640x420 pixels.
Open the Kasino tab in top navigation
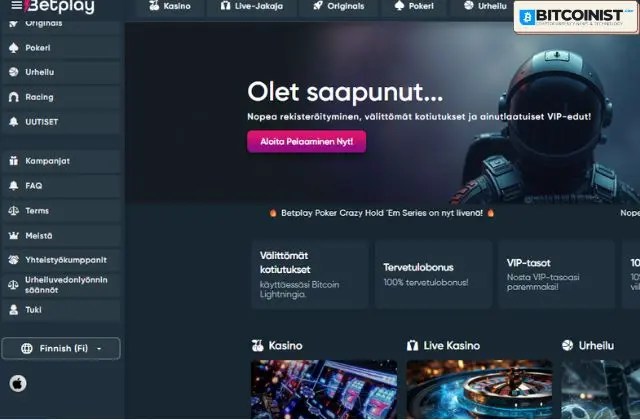pos(170,7)
